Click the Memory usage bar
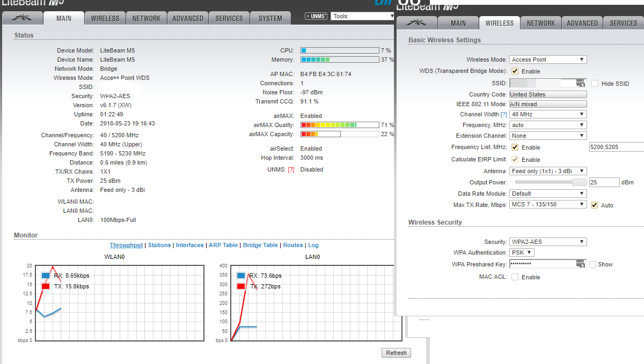This screenshot has height=364, width=644. point(340,60)
